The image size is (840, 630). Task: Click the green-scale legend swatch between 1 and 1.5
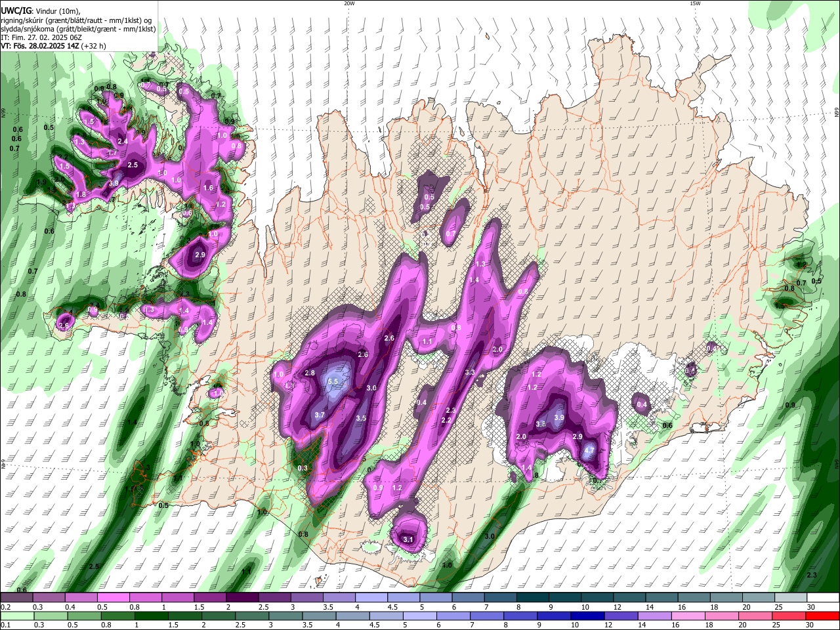(x=150, y=616)
